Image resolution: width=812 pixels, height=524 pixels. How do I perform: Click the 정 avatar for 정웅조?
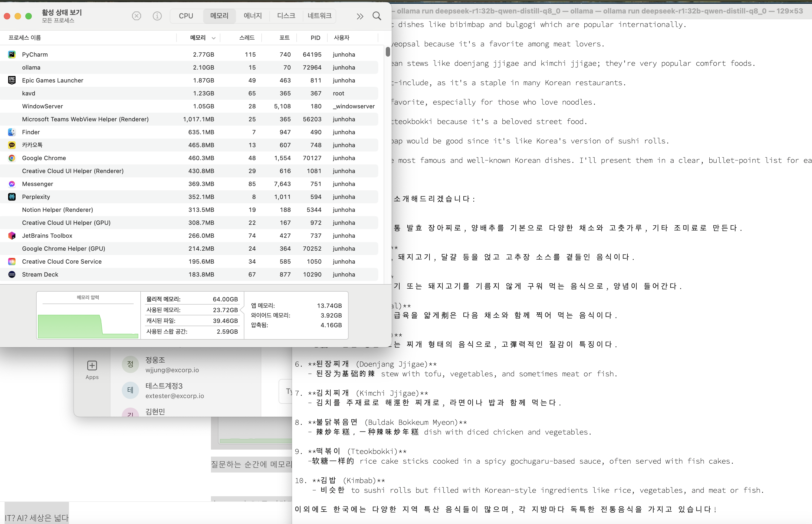click(130, 364)
